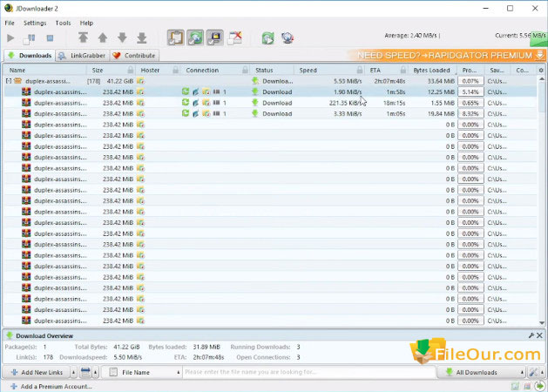
Task: Toggle the lock on the ETA column
Action: pos(403,70)
